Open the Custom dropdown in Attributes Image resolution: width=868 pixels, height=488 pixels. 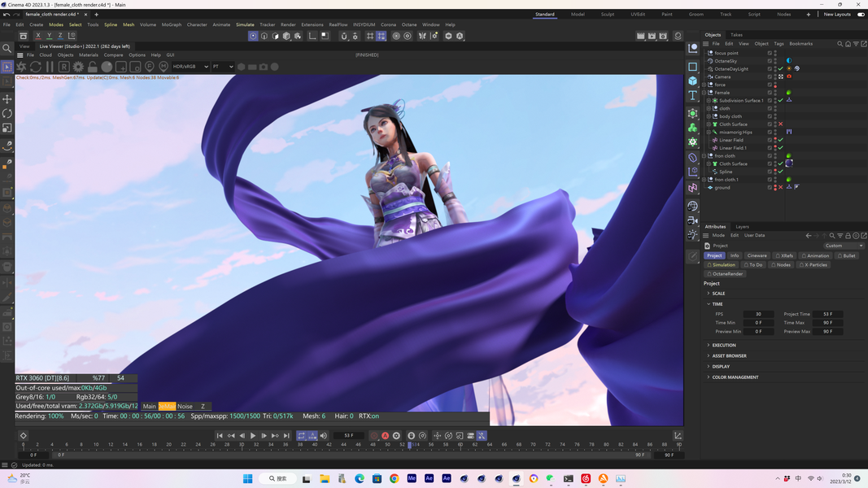pyautogui.click(x=843, y=246)
